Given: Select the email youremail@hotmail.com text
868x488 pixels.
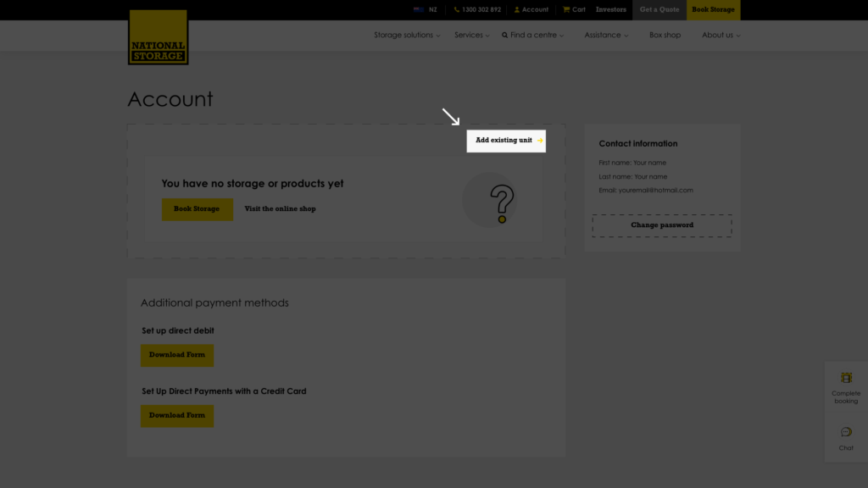Looking at the screenshot, I should tap(655, 191).
